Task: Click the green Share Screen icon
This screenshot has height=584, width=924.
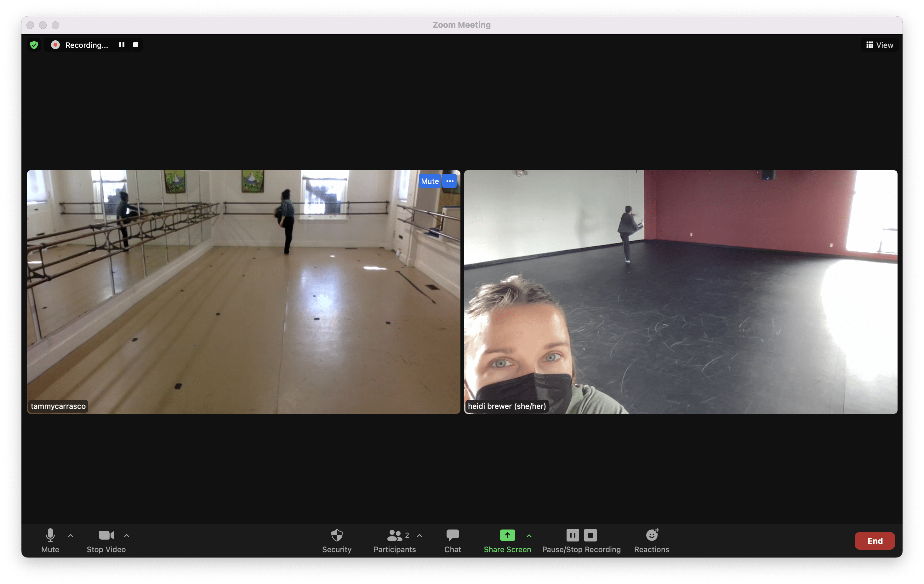Action: click(x=507, y=535)
